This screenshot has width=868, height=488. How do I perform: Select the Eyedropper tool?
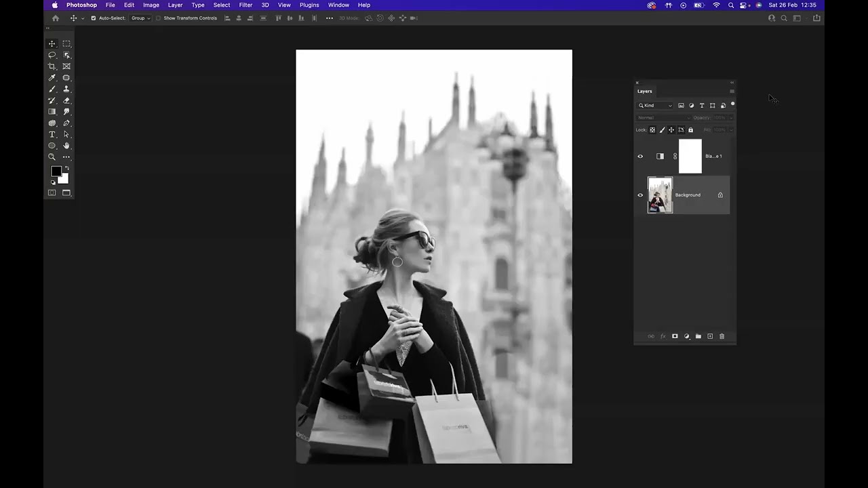click(x=52, y=78)
